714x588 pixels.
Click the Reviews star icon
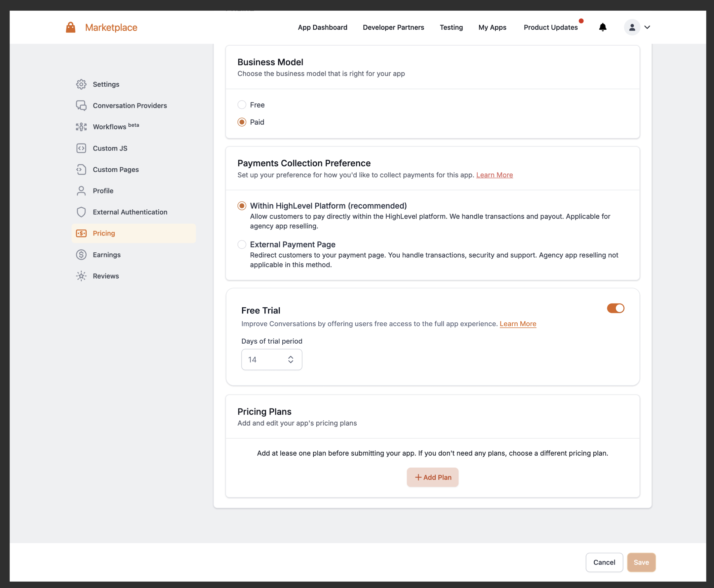click(x=81, y=276)
